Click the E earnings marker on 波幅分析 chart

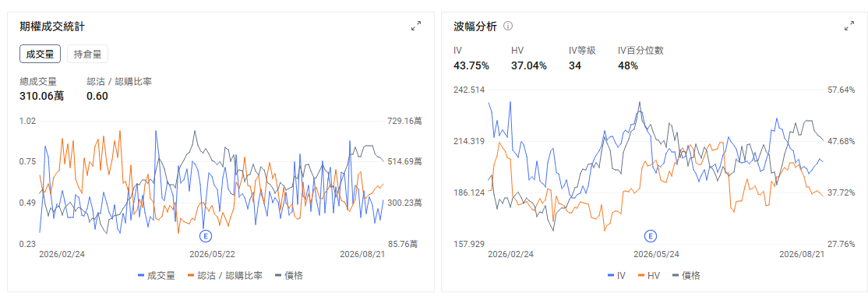click(651, 237)
